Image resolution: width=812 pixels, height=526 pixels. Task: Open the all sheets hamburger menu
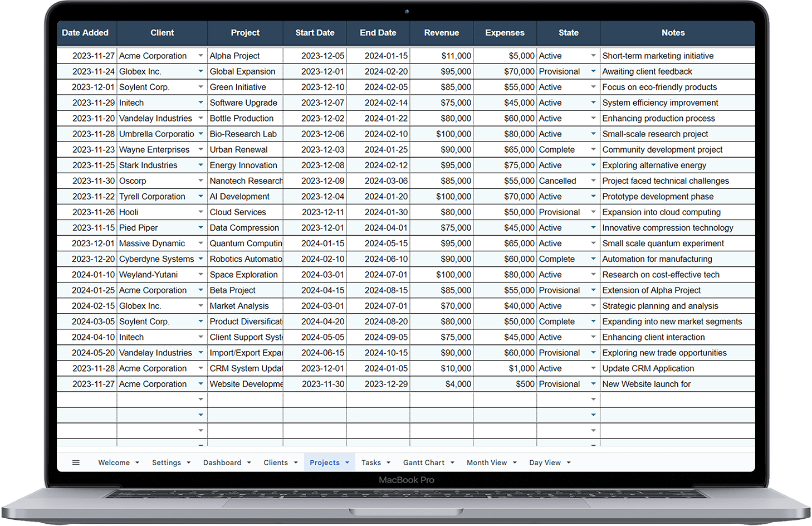click(x=76, y=462)
